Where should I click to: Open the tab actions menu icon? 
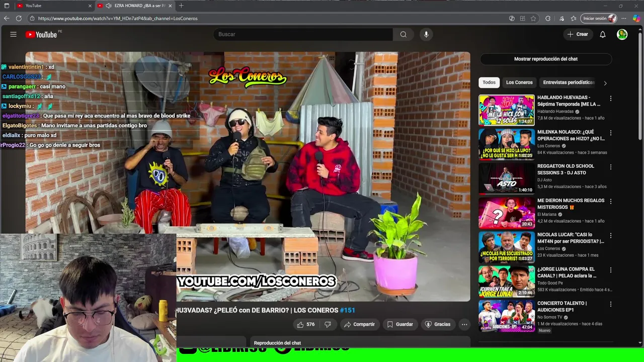[x=7, y=6]
